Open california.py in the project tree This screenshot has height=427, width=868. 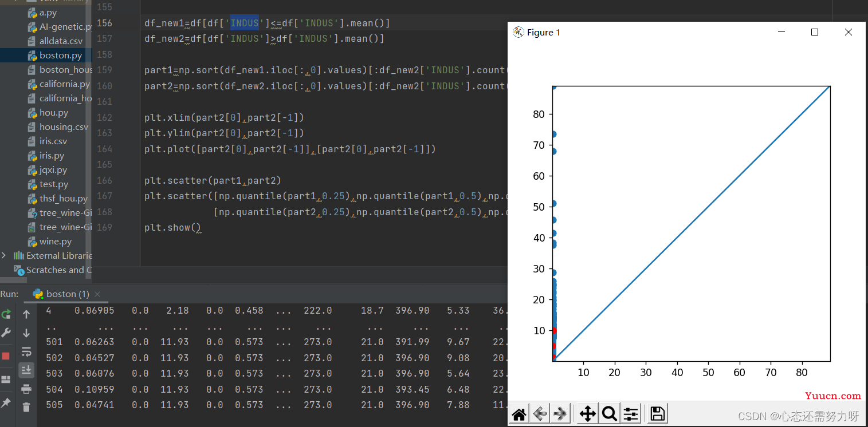point(65,84)
